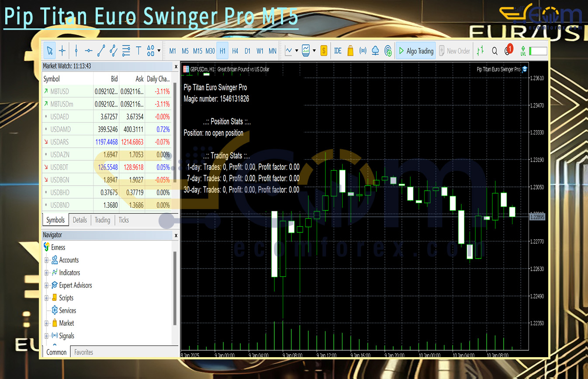Click the New Order button
Viewport: 588px width, 379px height.
point(454,51)
